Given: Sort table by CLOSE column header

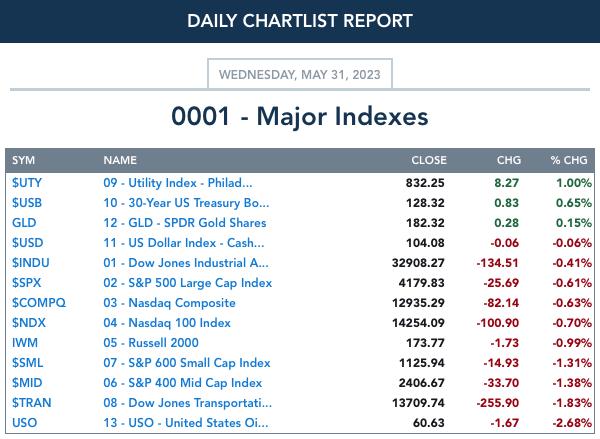Looking at the screenshot, I should tap(429, 160).
